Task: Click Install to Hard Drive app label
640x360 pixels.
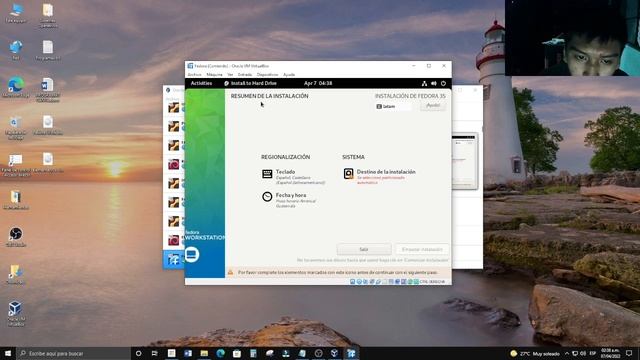Action: 250,83
